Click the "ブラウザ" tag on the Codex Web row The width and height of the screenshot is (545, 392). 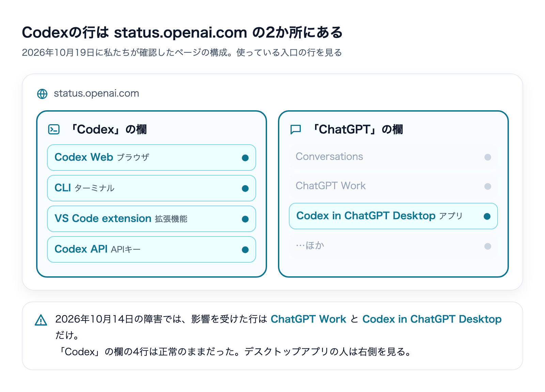pos(133,157)
